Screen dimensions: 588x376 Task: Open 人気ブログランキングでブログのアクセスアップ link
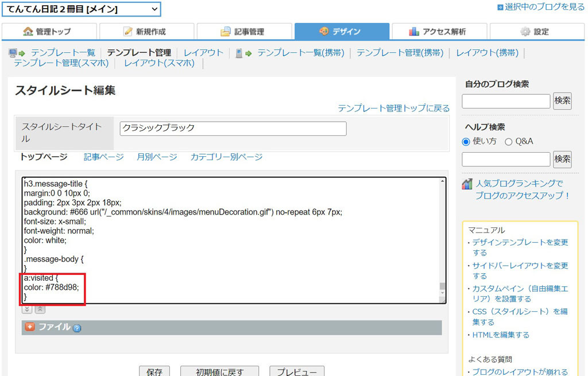click(523, 189)
